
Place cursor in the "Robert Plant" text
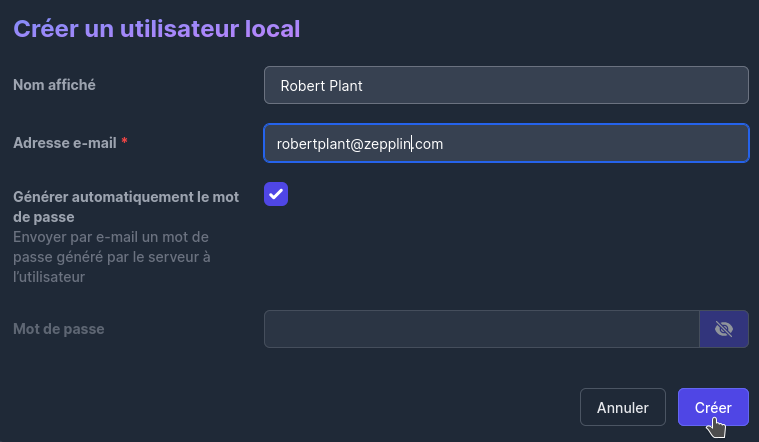point(321,86)
